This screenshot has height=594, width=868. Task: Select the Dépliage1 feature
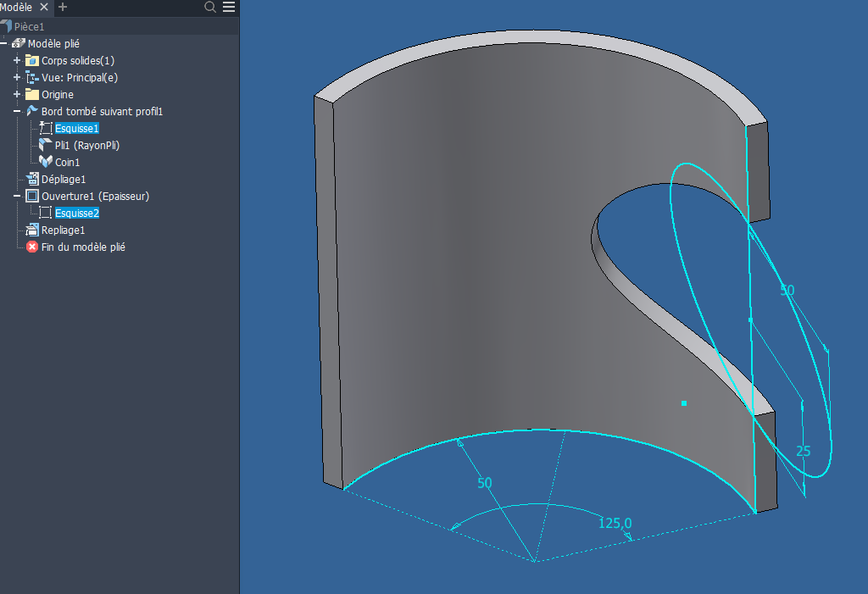click(x=64, y=180)
